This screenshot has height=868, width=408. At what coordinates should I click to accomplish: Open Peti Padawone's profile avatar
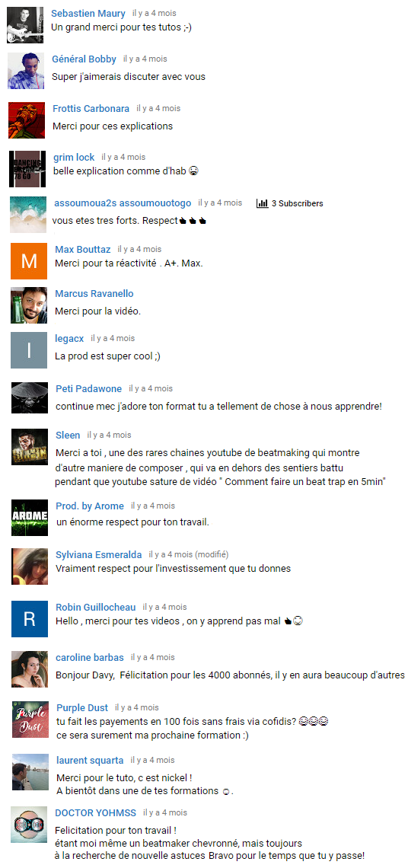click(x=30, y=397)
